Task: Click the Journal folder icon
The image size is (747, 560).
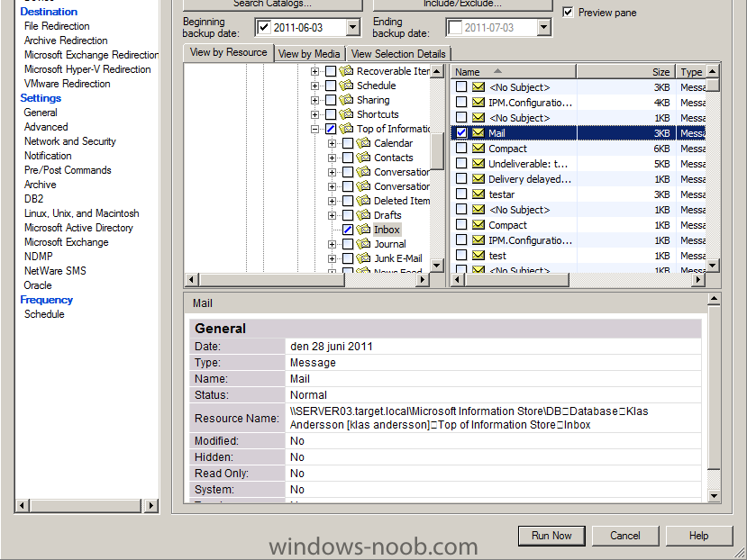Action: tap(363, 244)
